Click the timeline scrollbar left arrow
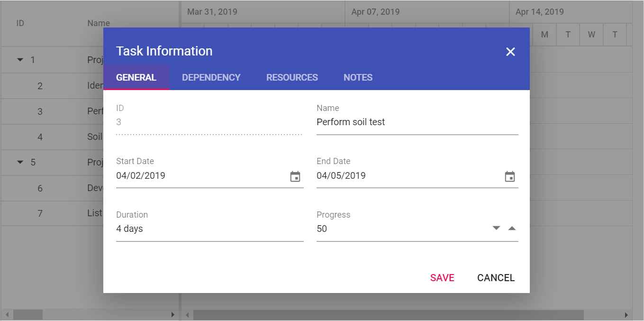 (x=187, y=315)
